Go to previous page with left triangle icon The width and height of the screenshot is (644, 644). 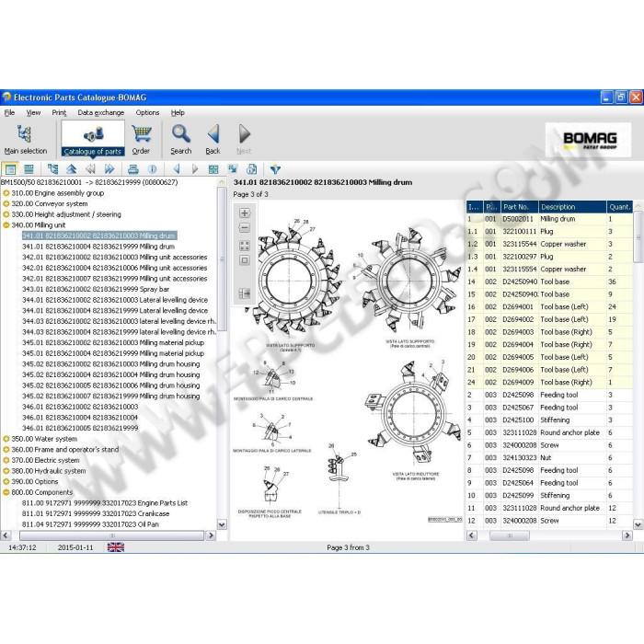177,168
